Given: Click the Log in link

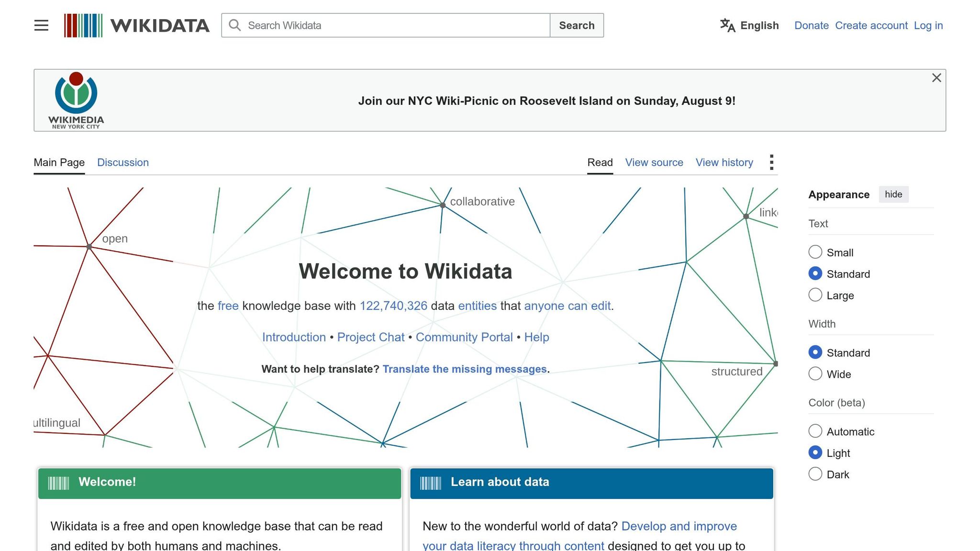Looking at the screenshot, I should coord(928,25).
